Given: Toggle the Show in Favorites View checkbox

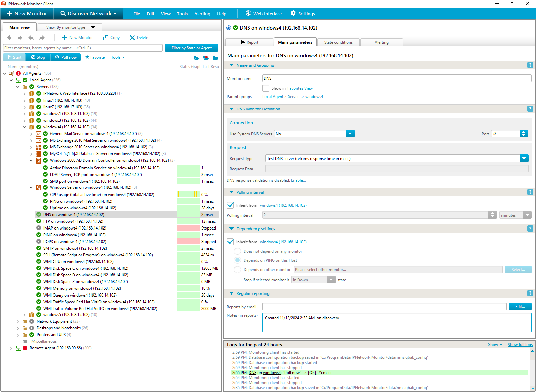Looking at the screenshot, I should [266, 88].
